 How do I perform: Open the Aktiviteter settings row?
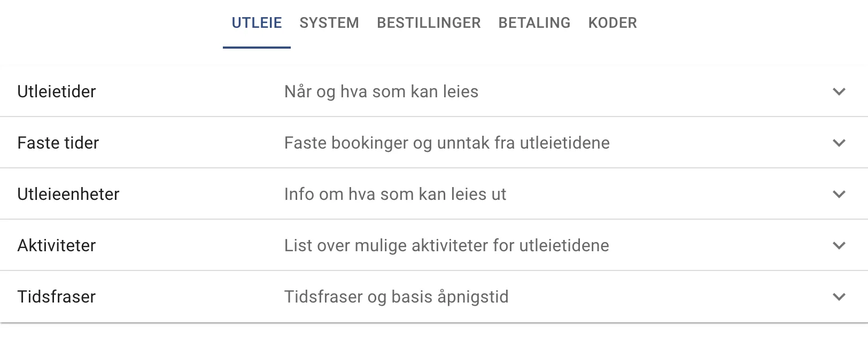click(57, 245)
